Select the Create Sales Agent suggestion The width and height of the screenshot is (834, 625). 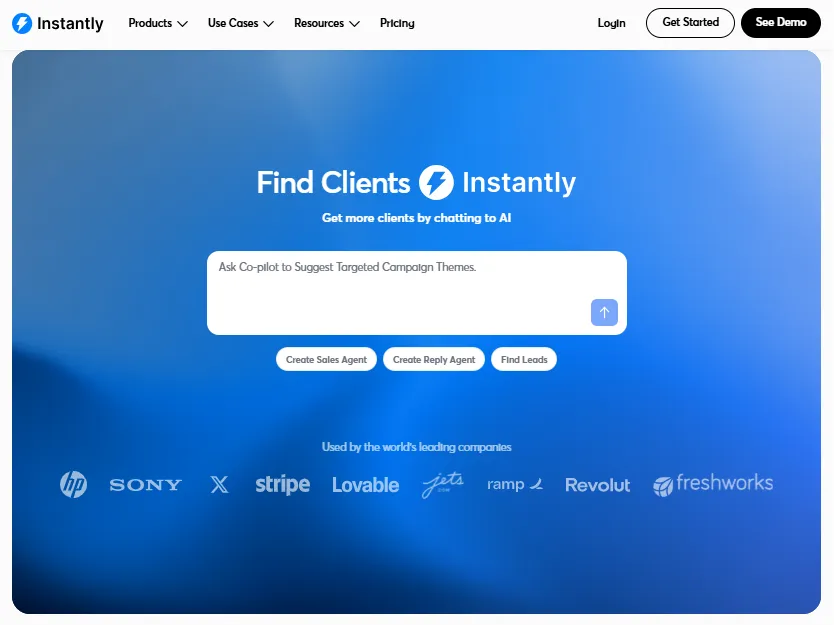(326, 360)
